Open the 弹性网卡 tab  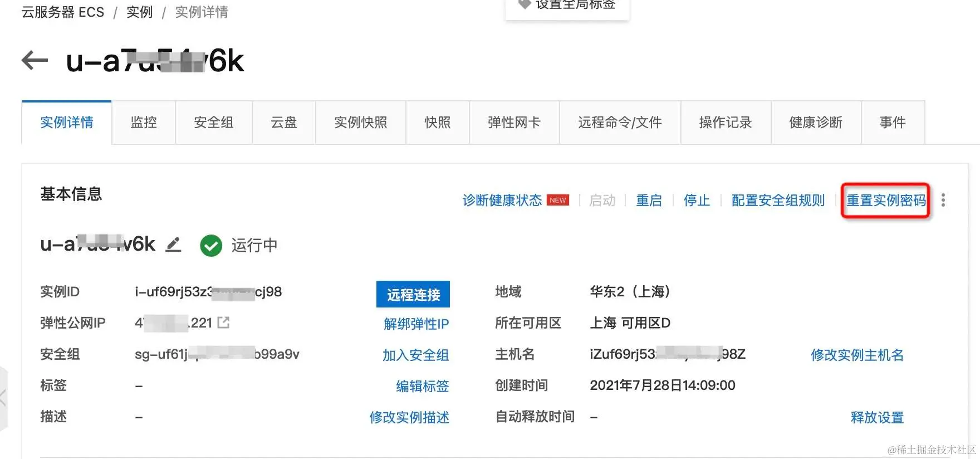click(x=514, y=123)
